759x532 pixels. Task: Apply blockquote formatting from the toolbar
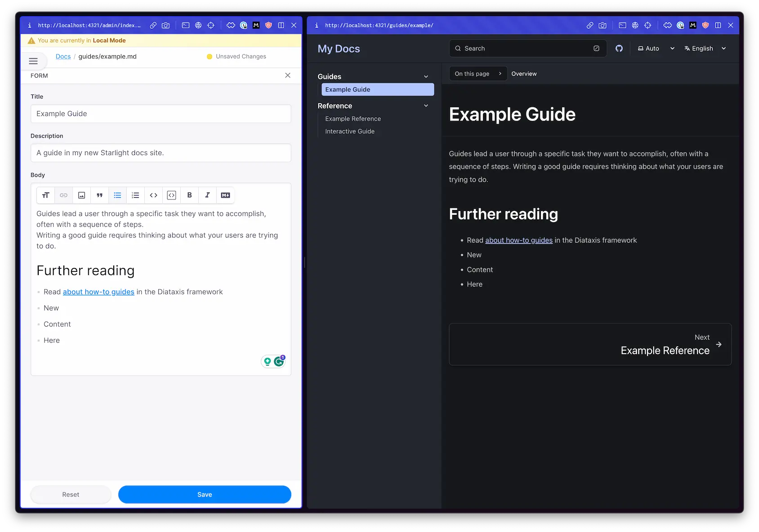(x=99, y=195)
